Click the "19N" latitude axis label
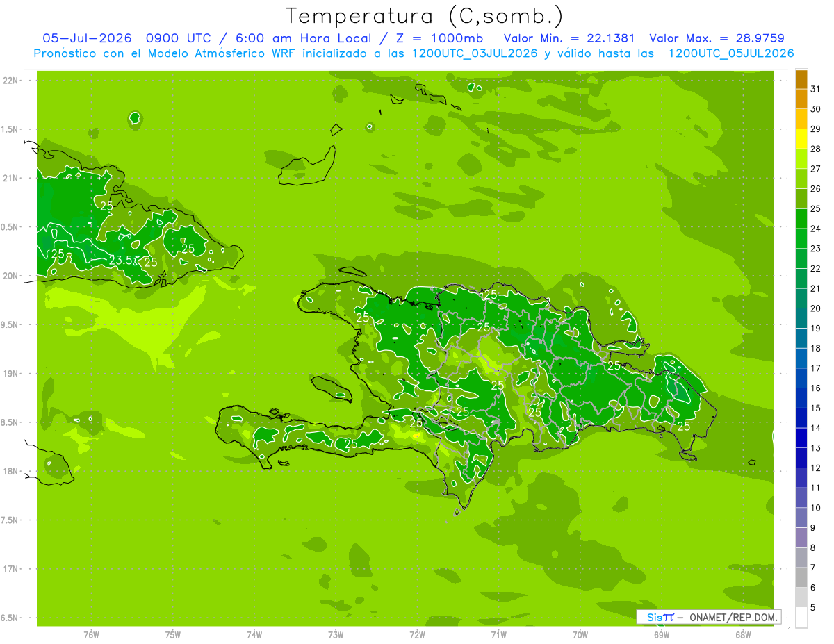This screenshot has width=834, height=644. pyautogui.click(x=10, y=374)
